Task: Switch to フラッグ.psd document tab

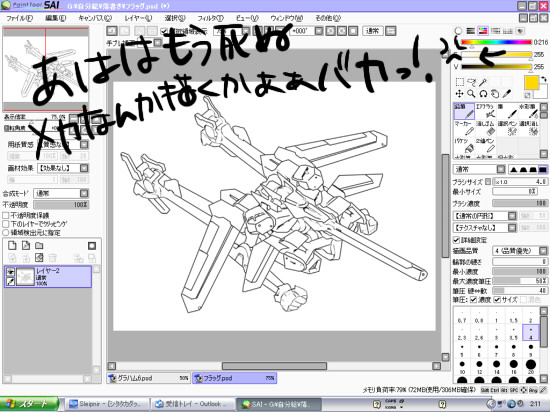Action: pyautogui.click(x=235, y=378)
